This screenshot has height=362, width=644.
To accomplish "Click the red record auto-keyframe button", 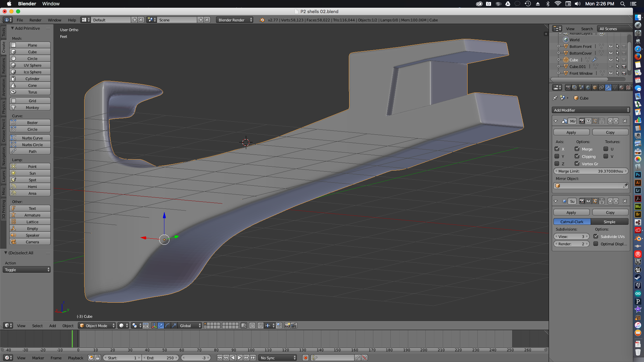I will [x=305, y=358].
